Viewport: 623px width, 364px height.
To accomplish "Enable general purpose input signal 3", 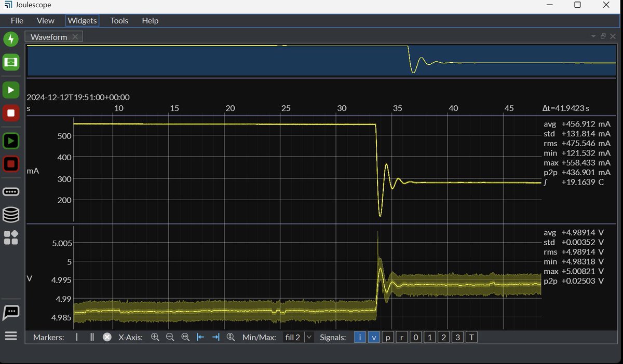I will (457, 338).
